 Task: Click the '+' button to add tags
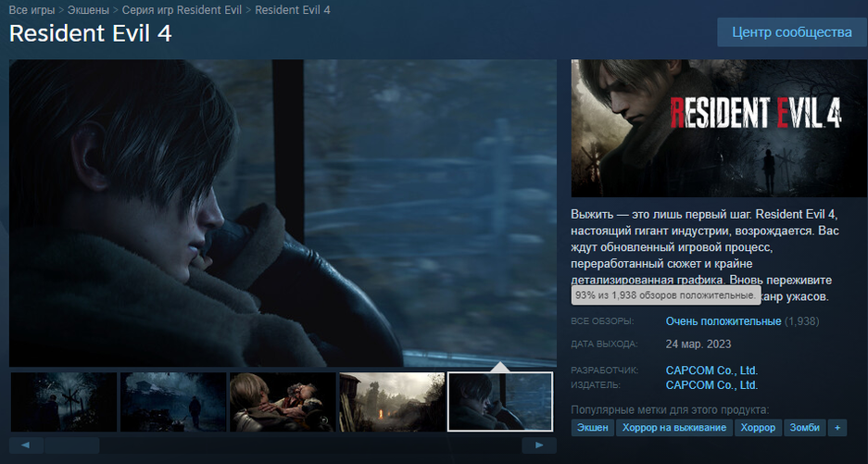pyautogui.click(x=837, y=428)
